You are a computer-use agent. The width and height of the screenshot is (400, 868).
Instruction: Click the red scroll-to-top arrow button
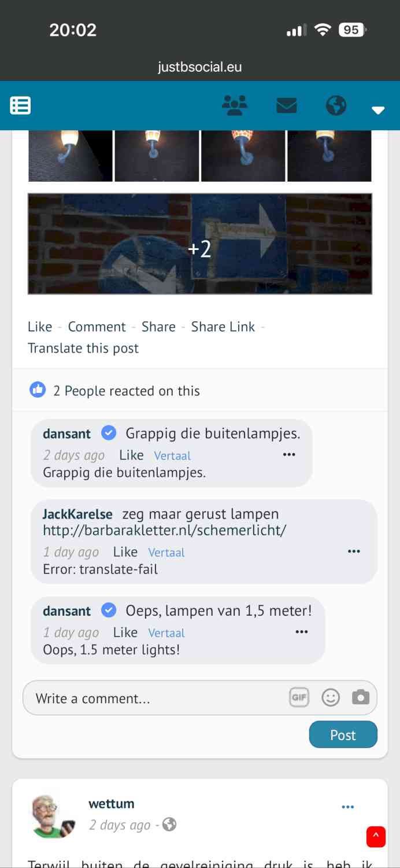(376, 837)
